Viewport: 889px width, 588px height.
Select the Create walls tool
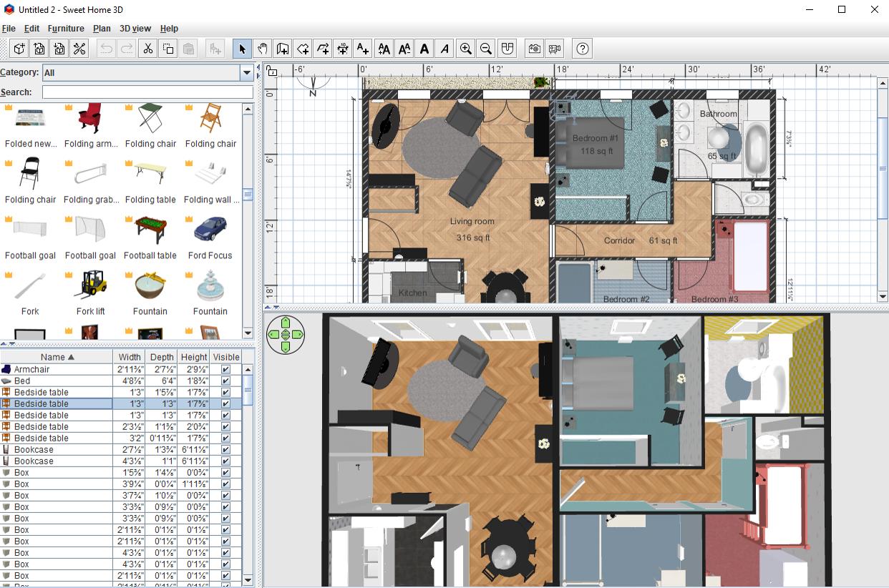(283, 49)
